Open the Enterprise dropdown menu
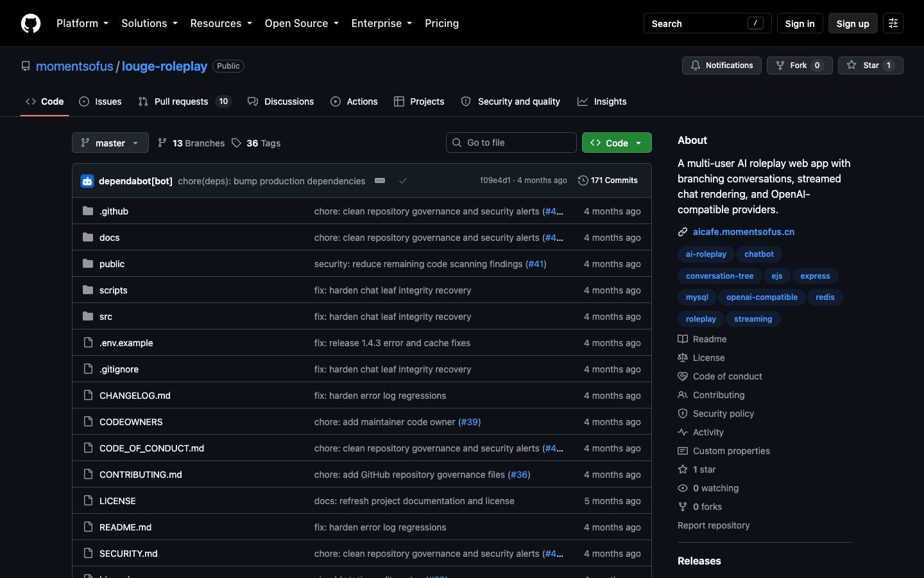 381,23
